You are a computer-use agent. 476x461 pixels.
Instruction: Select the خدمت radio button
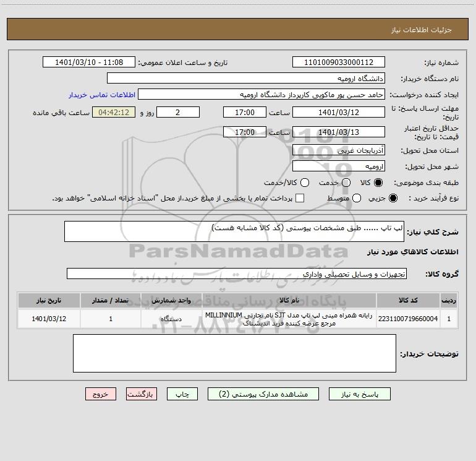(346, 183)
